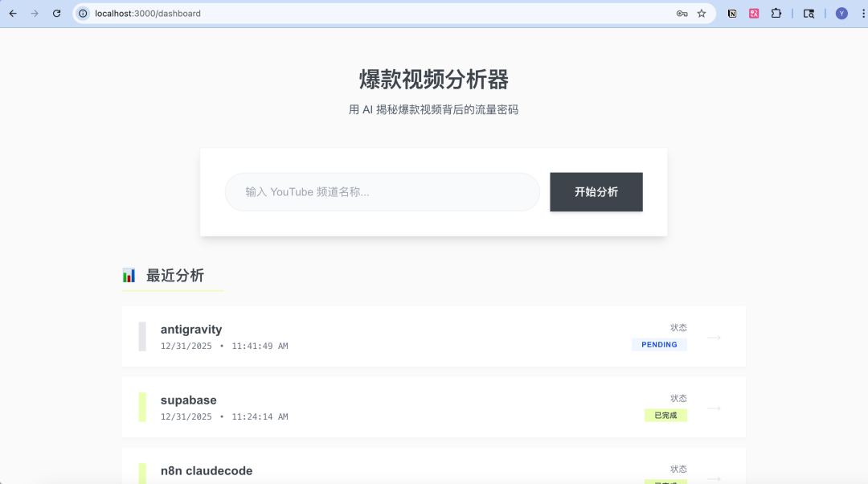Focus the YouTube channel name input
The image size is (868, 484).
click(x=382, y=191)
